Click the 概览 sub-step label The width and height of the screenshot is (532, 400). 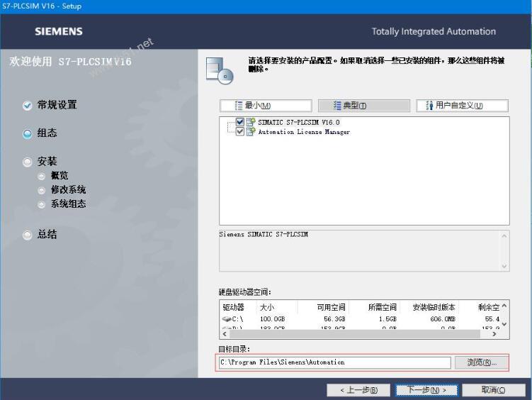60,176
